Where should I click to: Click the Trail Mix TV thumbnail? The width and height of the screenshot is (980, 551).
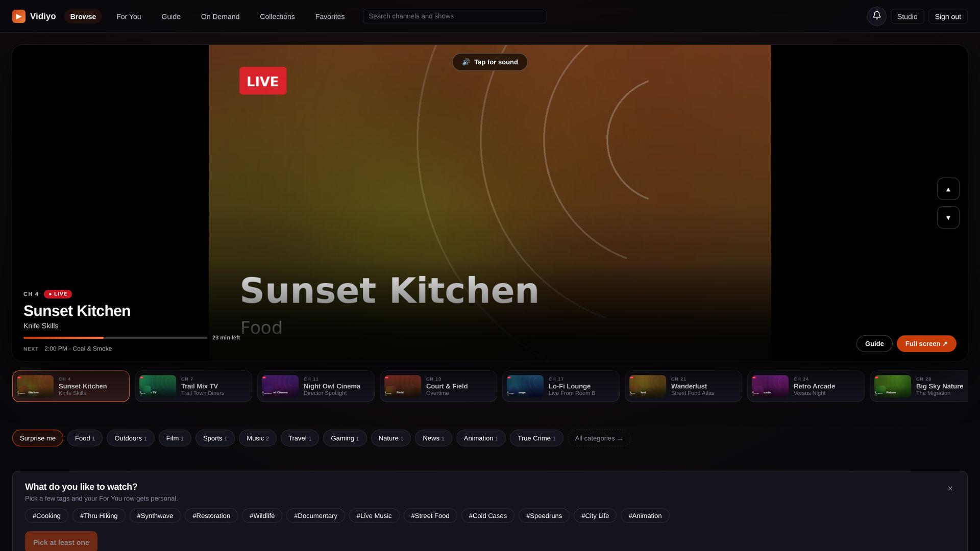[x=158, y=386]
